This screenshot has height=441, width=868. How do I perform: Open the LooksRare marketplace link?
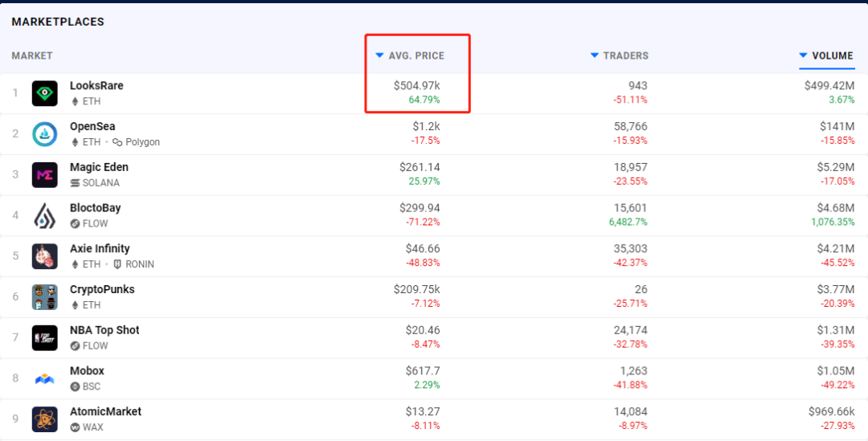(96, 85)
